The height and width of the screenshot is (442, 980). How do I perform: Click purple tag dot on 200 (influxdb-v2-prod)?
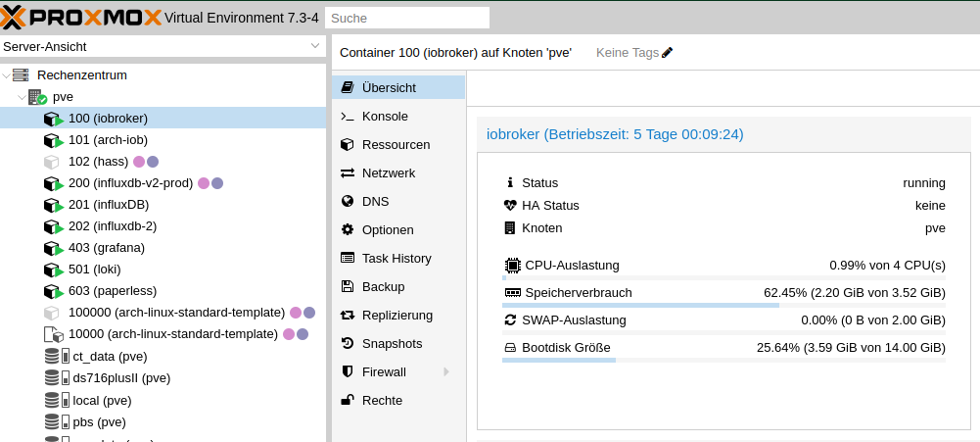217,183
